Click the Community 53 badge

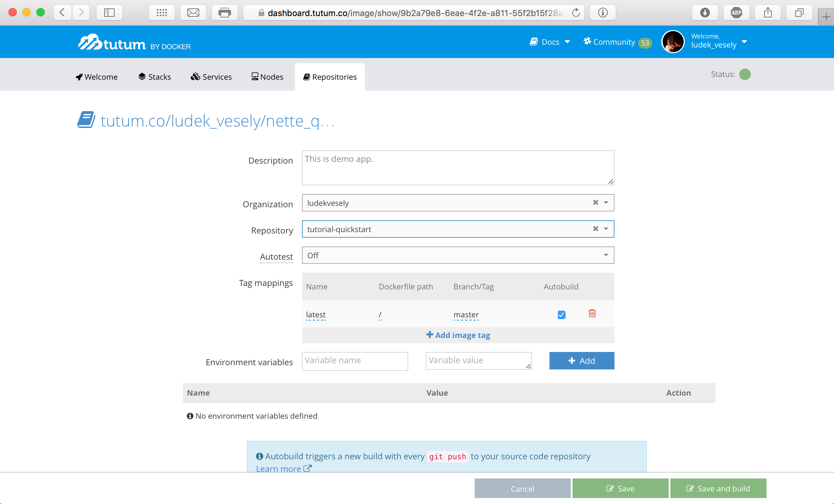pyautogui.click(x=645, y=43)
